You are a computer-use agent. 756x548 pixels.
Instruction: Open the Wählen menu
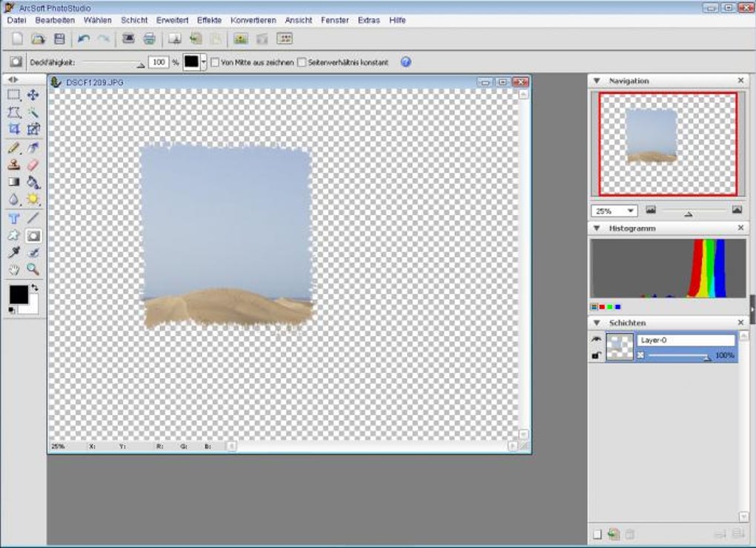97,20
